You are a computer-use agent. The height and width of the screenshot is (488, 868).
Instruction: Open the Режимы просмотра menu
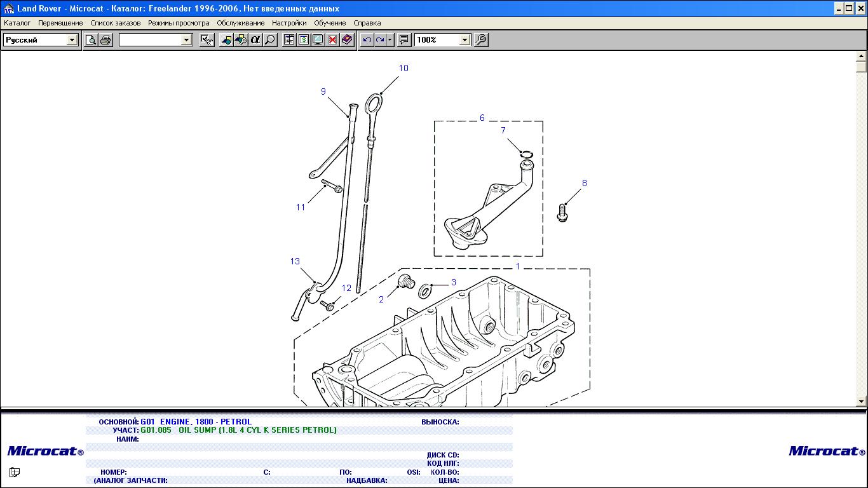click(x=179, y=23)
